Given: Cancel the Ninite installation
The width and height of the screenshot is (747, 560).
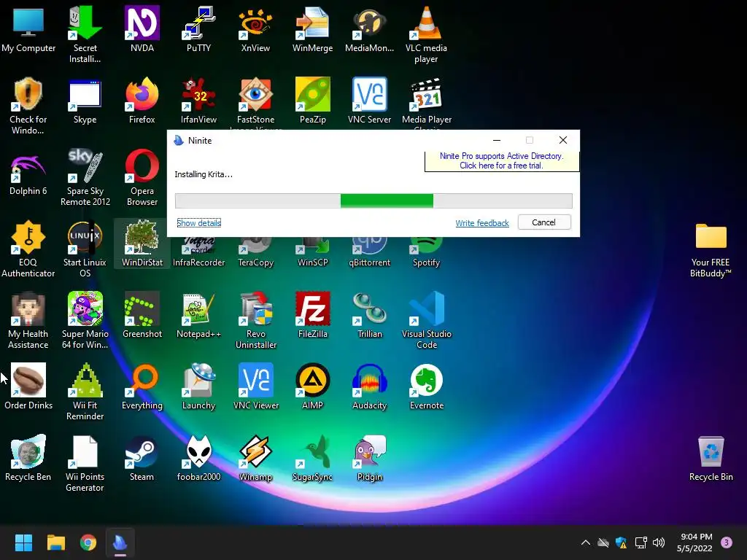Looking at the screenshot, I should coord(544,222).
